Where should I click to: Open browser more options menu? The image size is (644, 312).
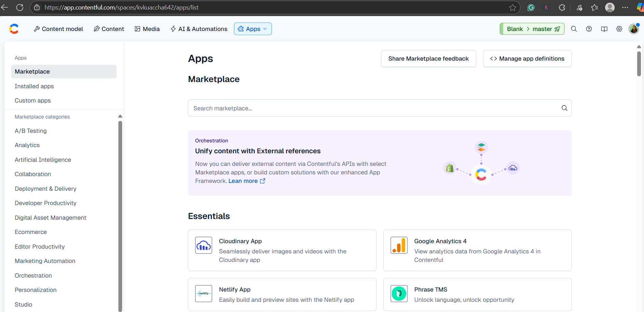(625, 7)
